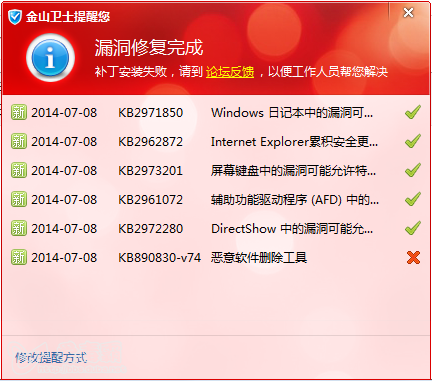
Task: Click the red X failure icon for KB890830-v74
Action: 413,257
